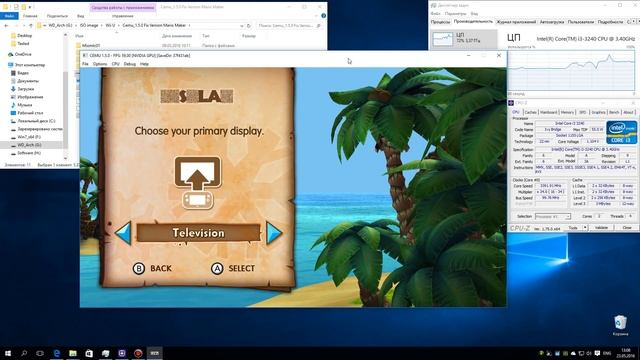Select Документы in navigation pane

tap(28, 81)
